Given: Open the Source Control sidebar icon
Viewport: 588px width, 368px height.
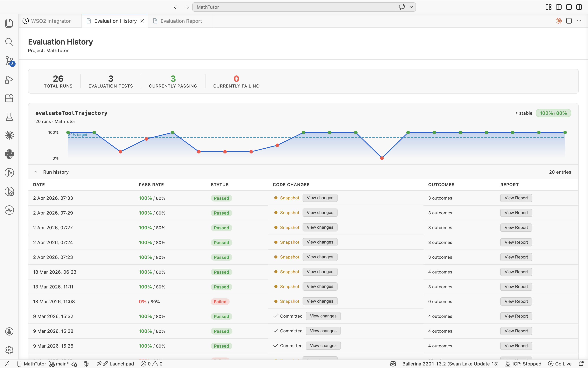Looking at the screenshot, I should pos(9,61).
